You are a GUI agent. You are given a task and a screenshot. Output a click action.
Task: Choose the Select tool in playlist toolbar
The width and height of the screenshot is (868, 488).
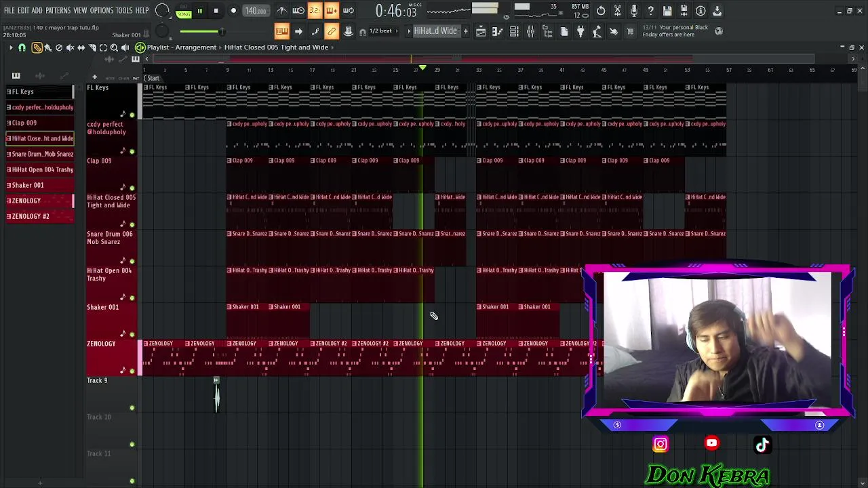(103, 47)
